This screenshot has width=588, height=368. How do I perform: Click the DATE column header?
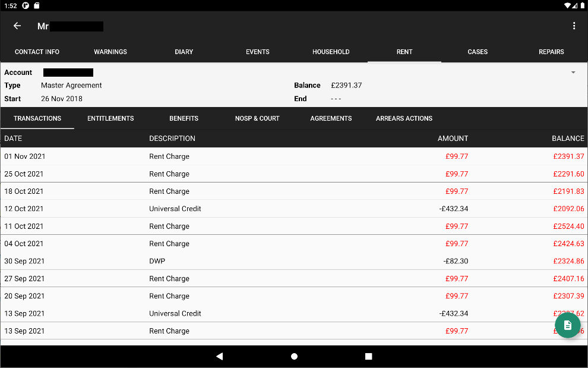pos(13,138)
